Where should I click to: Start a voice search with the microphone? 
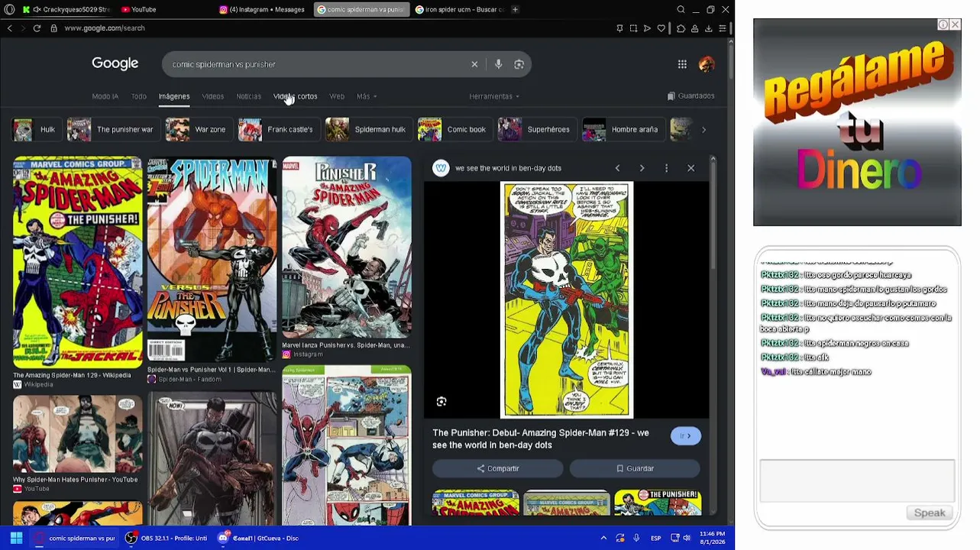[498, 64]
